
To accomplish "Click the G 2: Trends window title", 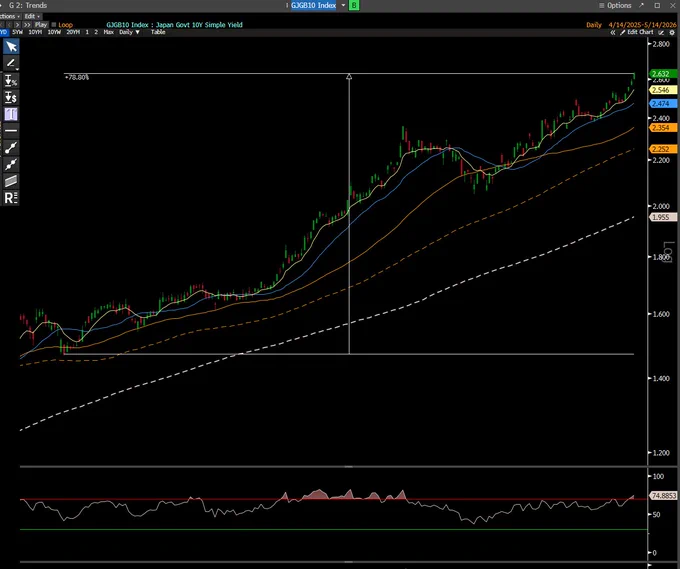I will (28, 5).
